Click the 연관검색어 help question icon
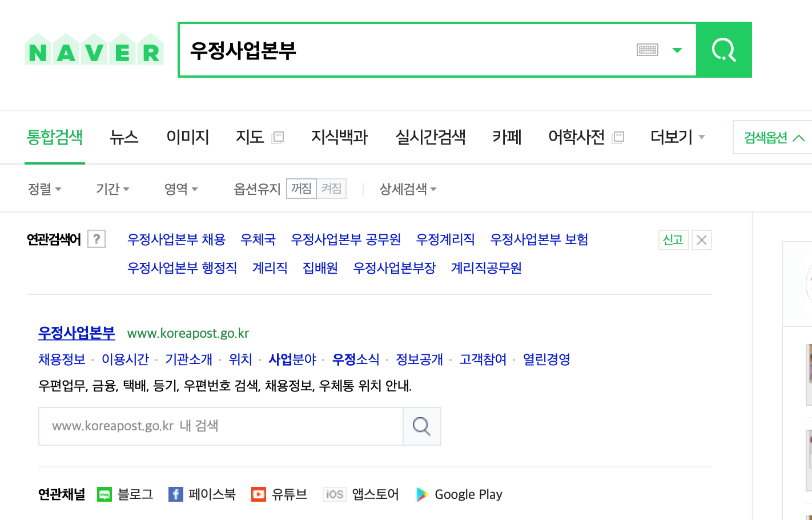Screen dimensions: 812x520 97,239
